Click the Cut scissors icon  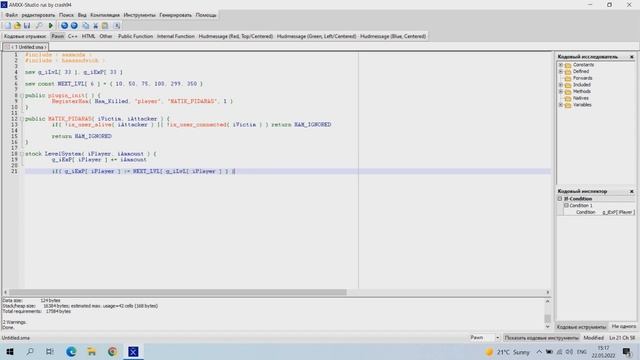point(96,26)
